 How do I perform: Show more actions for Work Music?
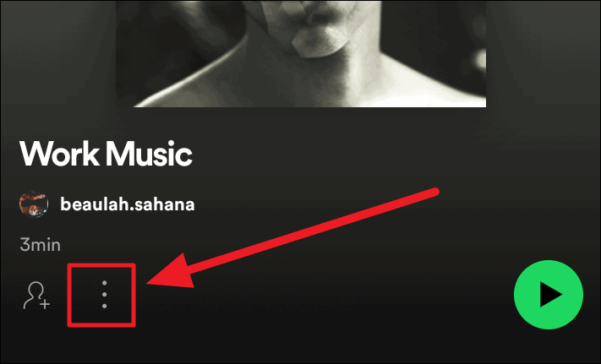click(x=104, y=295)
